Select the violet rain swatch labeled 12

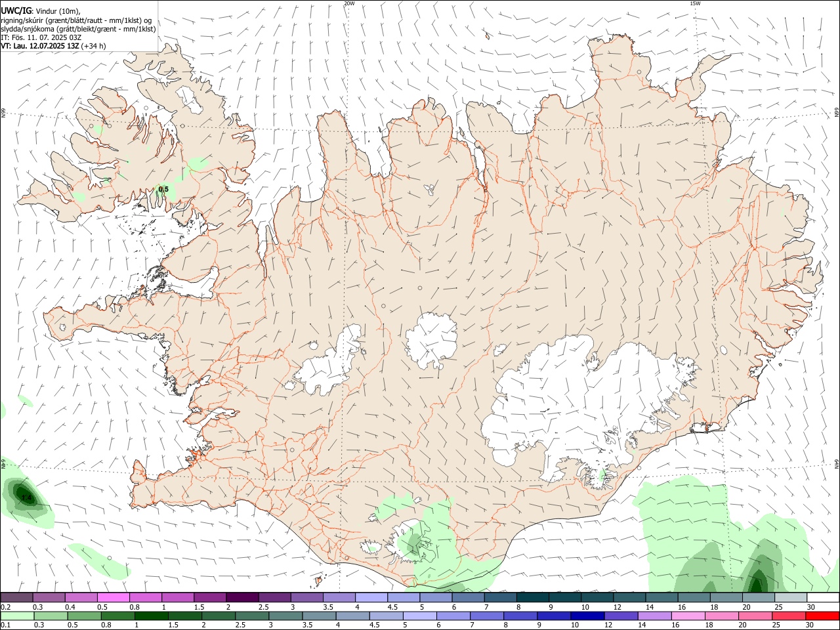coord(621,616)
